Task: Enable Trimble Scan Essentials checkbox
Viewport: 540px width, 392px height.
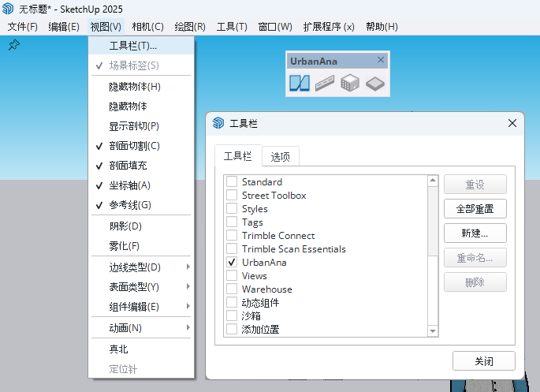Action: coord(232,248)
